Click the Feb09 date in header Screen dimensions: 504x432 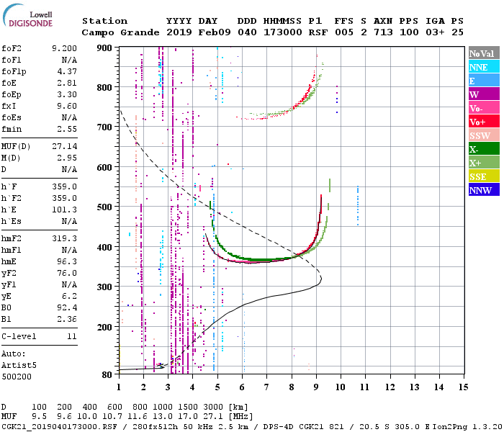[215, 32]
